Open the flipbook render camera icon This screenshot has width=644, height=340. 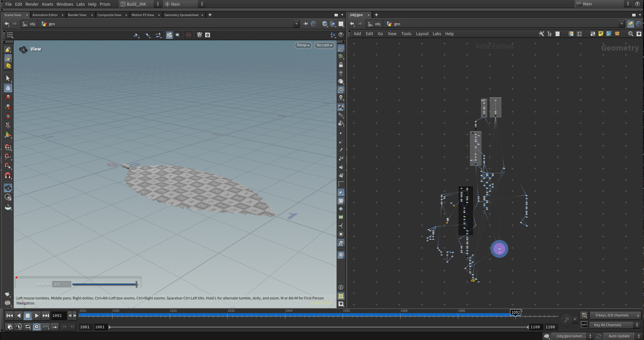coord(200,35)
